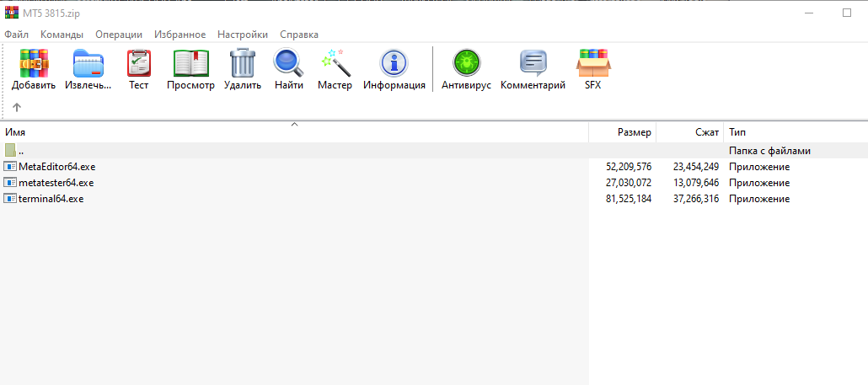Open the Справка menu
The width and height of the screenshot is (868, 385).
coord(299,35)
